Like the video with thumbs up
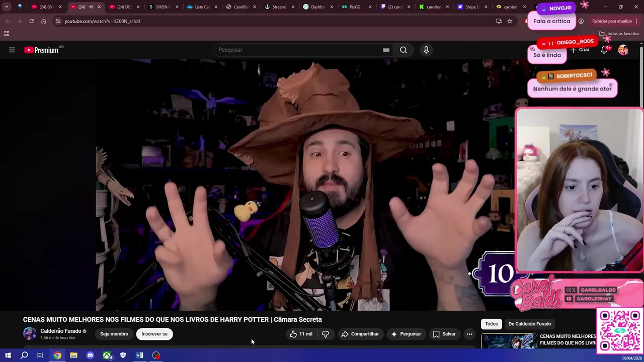This screenshot has height=362, width=644. click(x=301, y=334)
